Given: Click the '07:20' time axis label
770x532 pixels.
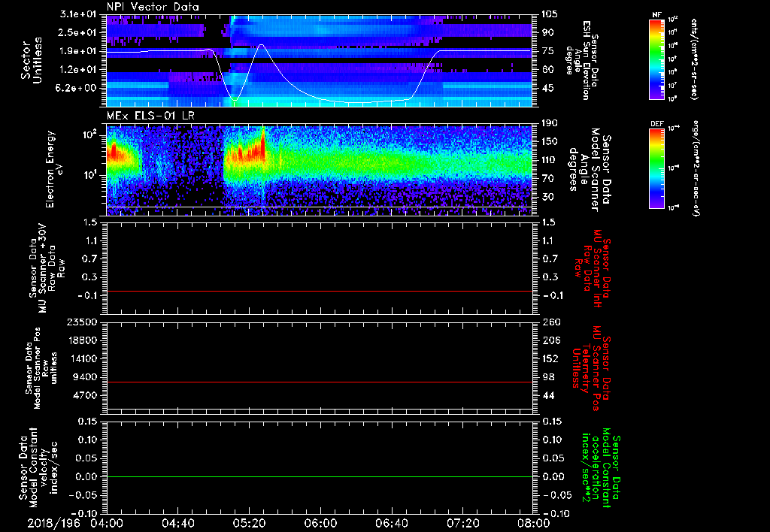Looking at the screenshot, I should [462, 523].
